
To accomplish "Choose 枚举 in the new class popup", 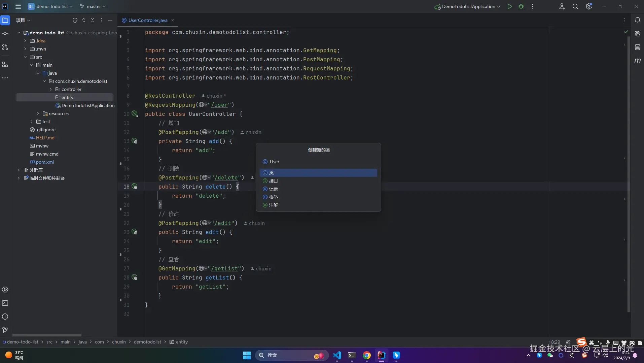I will pos(318,197).
